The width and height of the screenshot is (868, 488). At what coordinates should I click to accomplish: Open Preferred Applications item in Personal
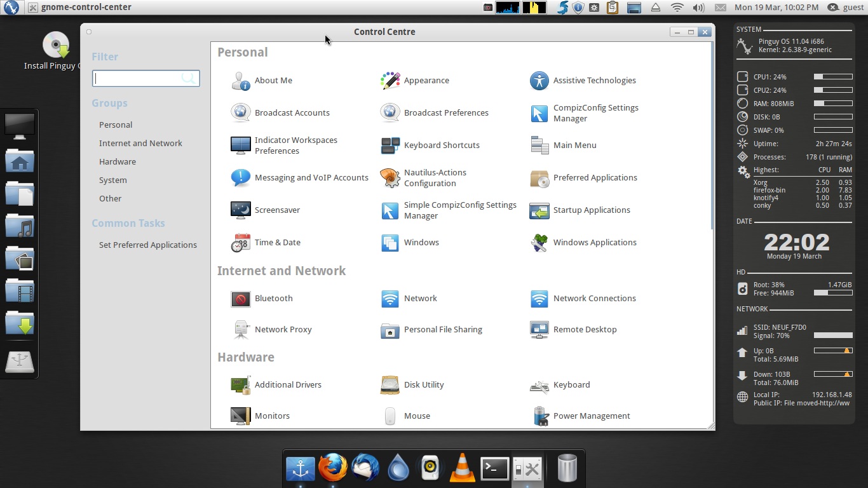(583, 177)
